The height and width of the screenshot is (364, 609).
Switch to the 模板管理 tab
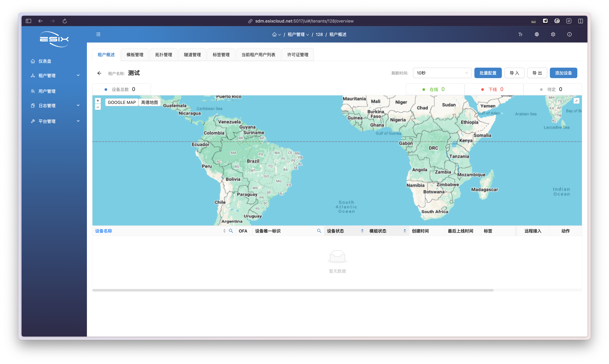(x=135, y=55)
